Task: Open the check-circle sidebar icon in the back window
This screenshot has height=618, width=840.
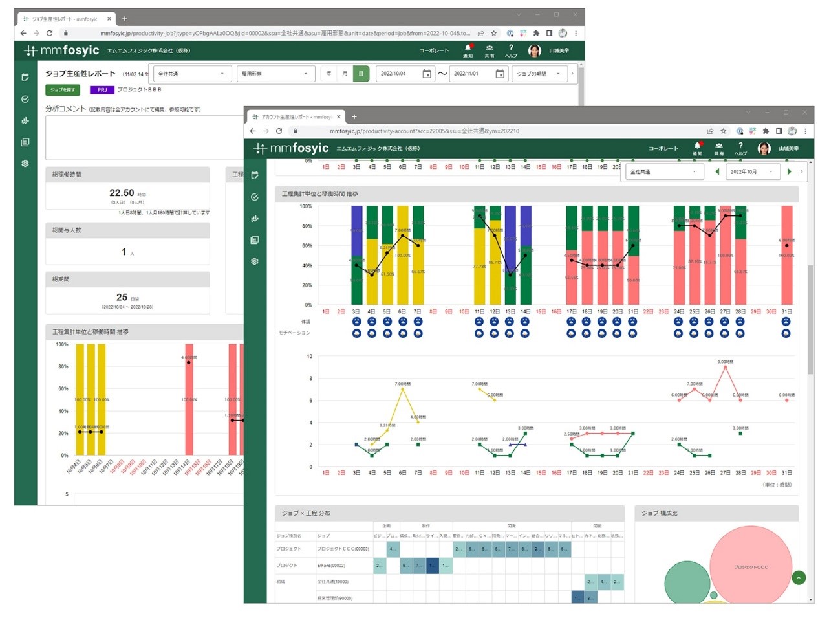Action: coord(25,99)
